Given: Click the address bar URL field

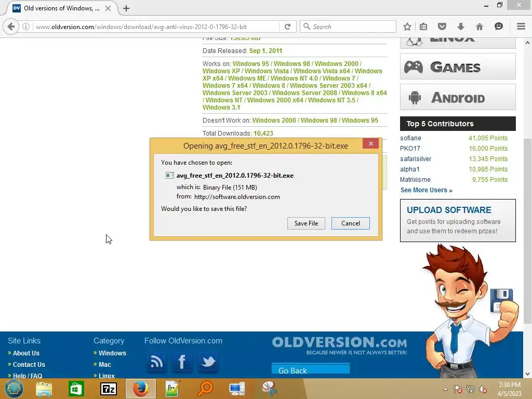Looking at the screenshot, I should coord(156,27).
